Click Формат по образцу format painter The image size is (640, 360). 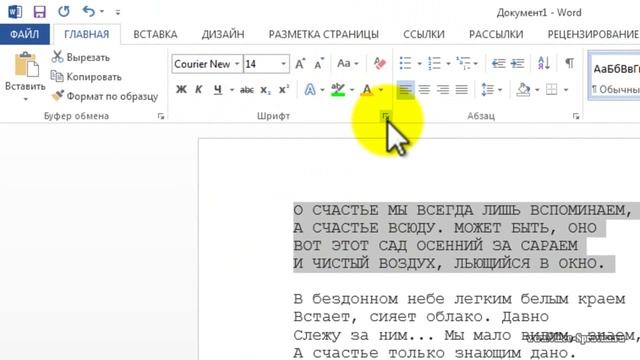point(104,96)
